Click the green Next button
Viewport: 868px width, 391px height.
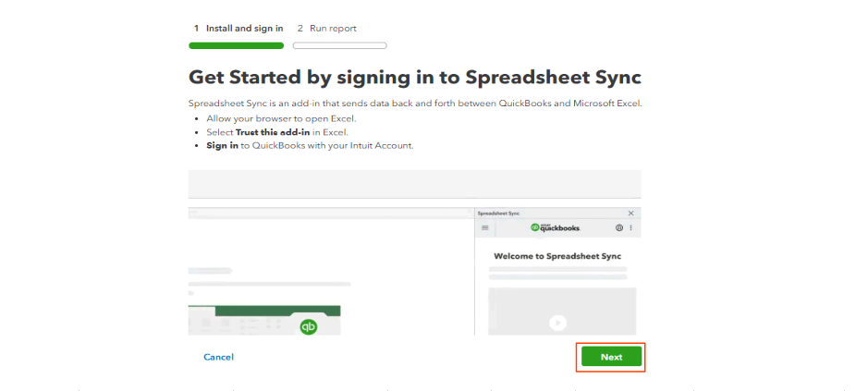pyautogui.click(x=611, y=357)
